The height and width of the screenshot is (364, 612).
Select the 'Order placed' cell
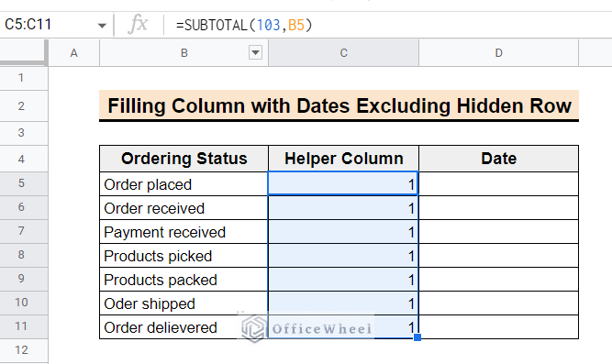click(184, 183)
